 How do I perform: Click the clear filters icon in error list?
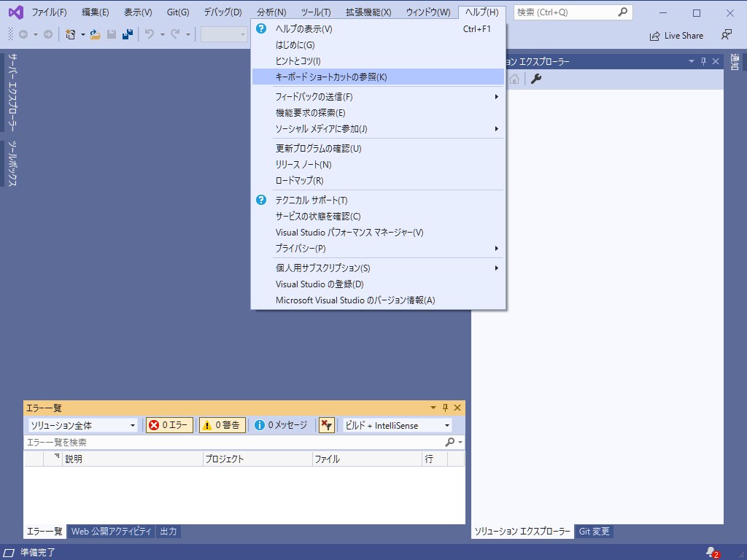click(x=326, y=425)
